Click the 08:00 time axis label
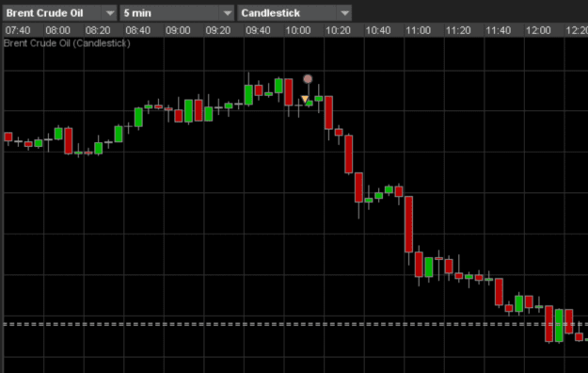The width and height of the screenshot is (588, 373). click(57, 30)
